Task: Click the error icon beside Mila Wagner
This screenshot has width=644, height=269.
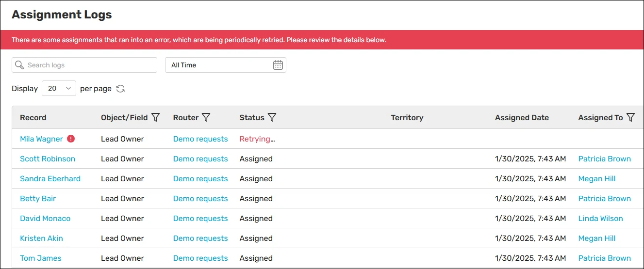Action: tap(71, 139)
